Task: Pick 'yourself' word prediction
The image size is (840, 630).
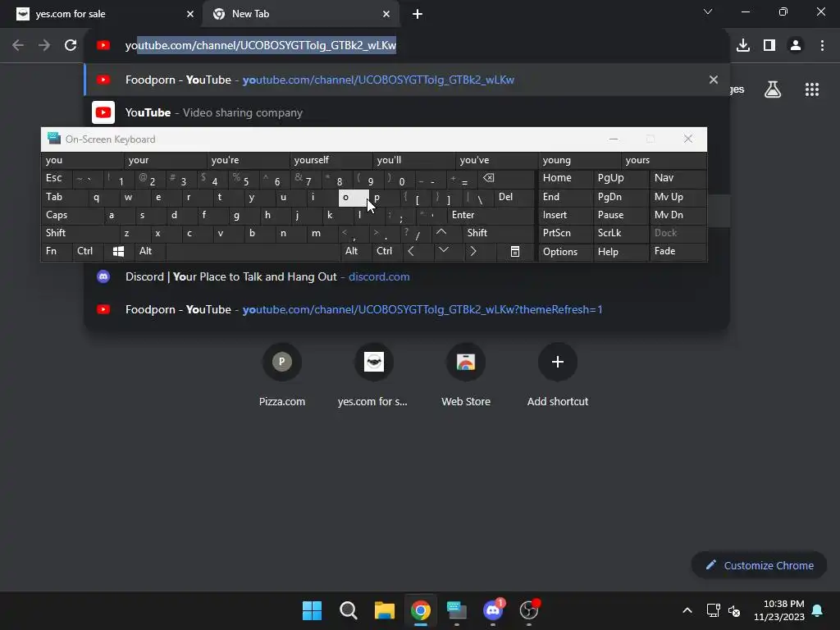Action: pyautogui.click(x=331, y=160)
